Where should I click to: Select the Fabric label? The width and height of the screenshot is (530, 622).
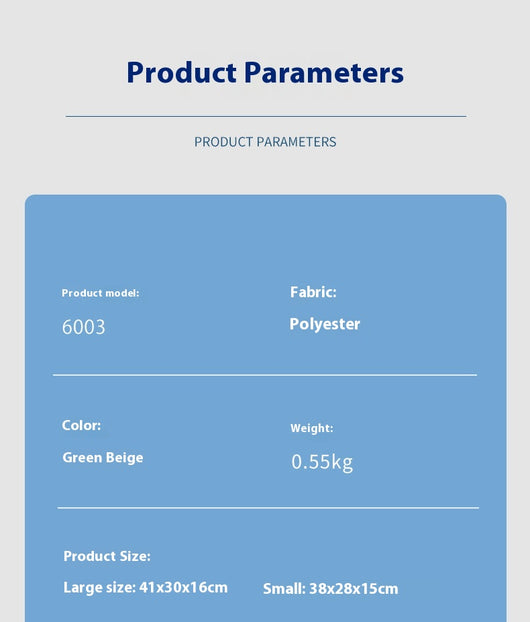(313, 292)
